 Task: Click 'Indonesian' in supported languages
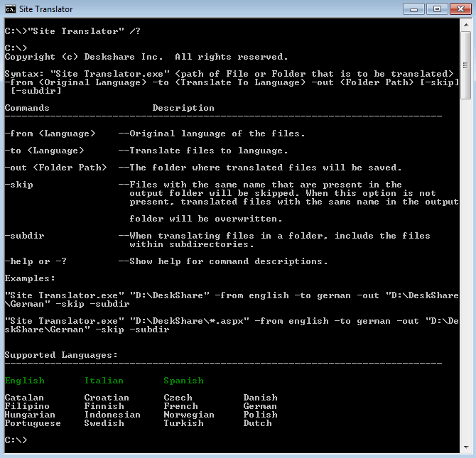click(x=112, y=415)
